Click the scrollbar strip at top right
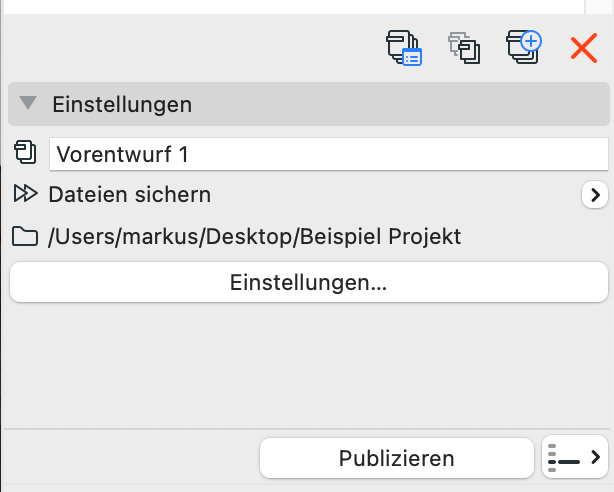Screen dimensions: 614x492 (x=599, y=7)
